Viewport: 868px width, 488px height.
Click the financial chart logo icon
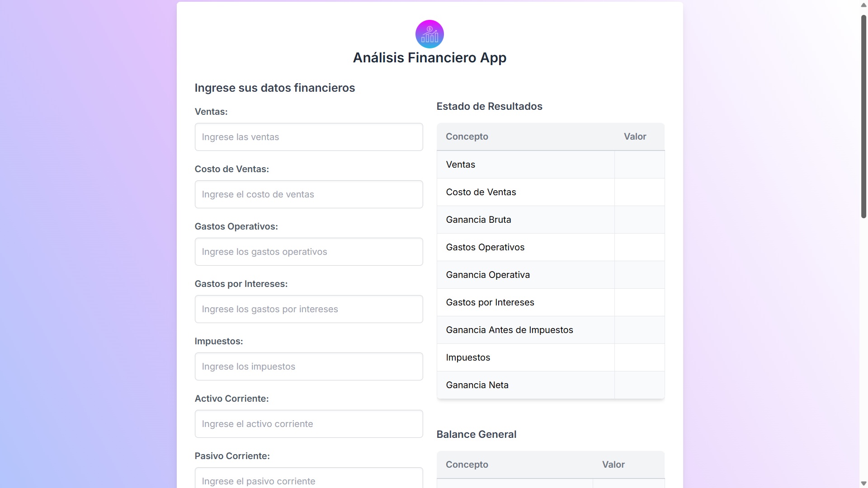coord(429,34)
